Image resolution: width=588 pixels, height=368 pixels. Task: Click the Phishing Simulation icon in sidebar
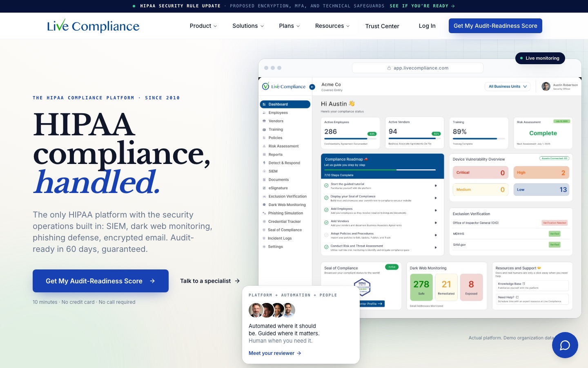[264, 213]
